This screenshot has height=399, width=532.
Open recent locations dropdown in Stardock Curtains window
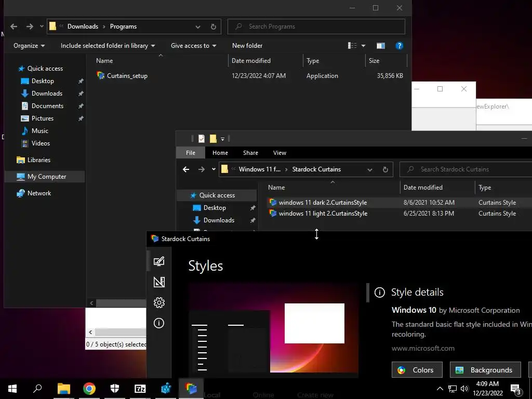point(214,169)
